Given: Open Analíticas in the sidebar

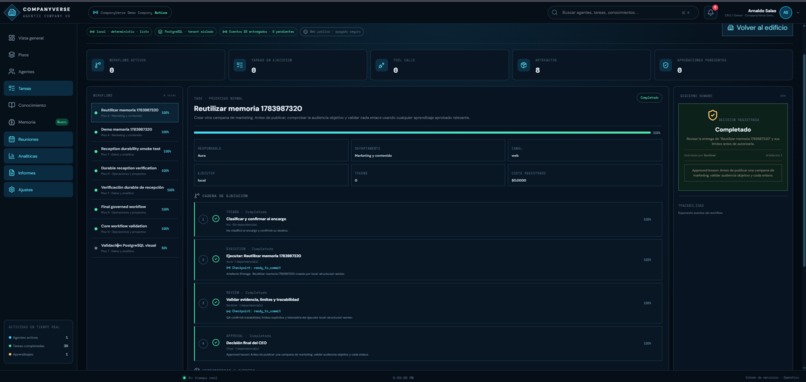Looking at the screenshot, I should tap(38, 156).
